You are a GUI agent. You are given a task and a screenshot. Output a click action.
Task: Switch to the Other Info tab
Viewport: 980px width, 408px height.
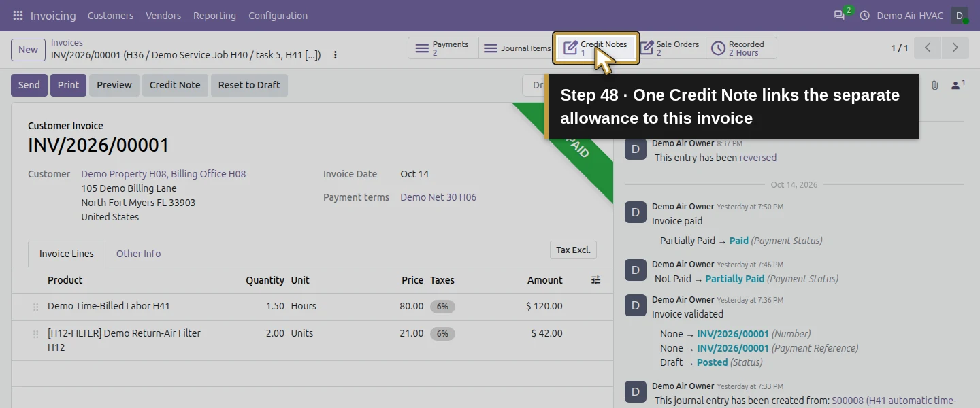pyautogui.click(x=138, y=254)
